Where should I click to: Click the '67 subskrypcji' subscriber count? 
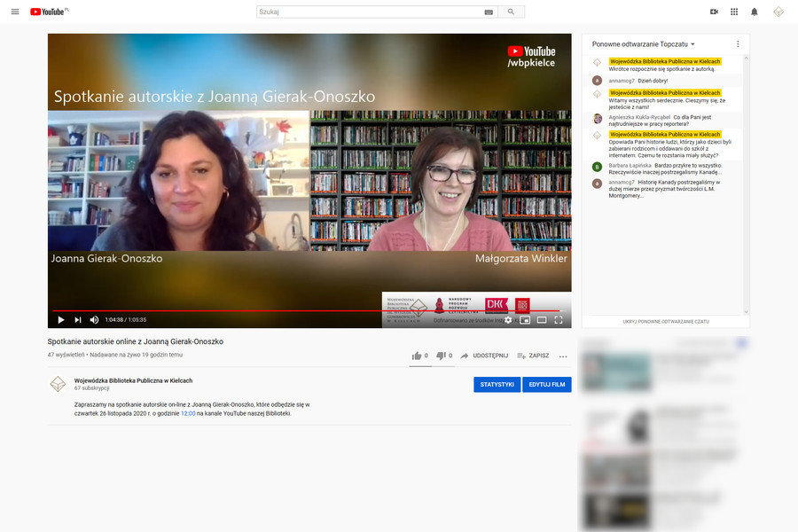(x=91, y=388)
